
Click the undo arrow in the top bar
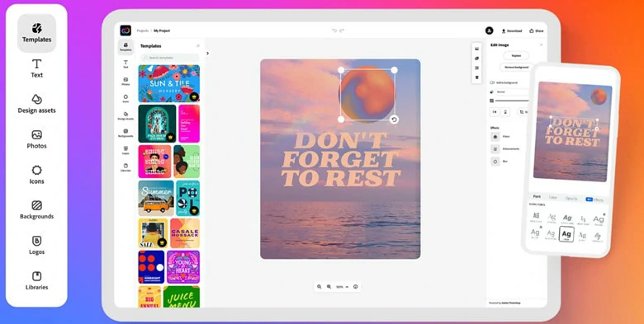(334, 31)
